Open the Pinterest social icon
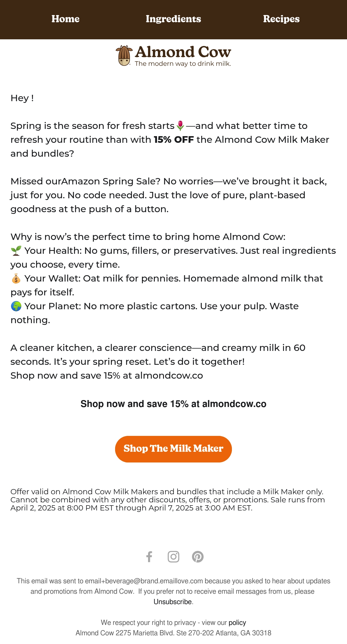The image size is (347, 644). [x=198, y=556]
